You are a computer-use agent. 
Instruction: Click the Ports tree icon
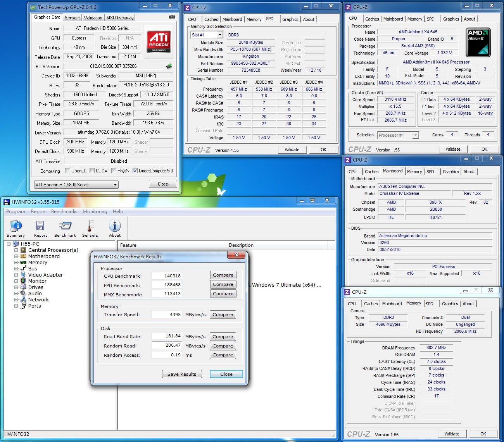(23, 306)
